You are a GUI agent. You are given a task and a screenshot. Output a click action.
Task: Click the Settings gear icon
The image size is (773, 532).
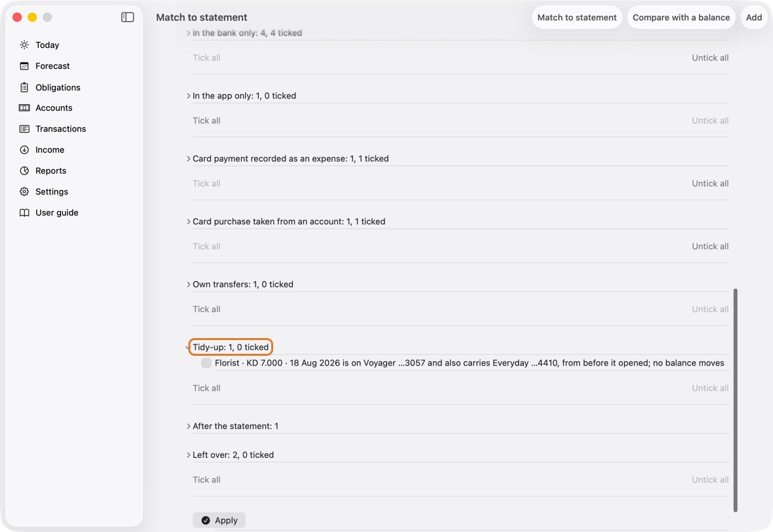pos(24,192)
